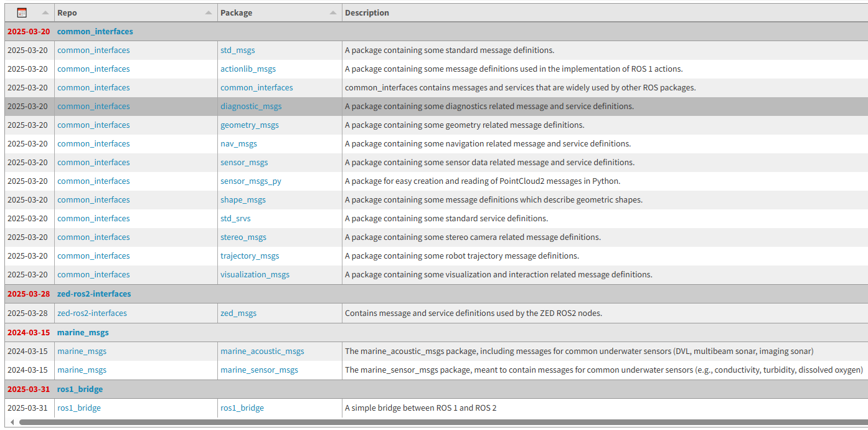Sort the Repo column arrow

(x=209, y=12)
